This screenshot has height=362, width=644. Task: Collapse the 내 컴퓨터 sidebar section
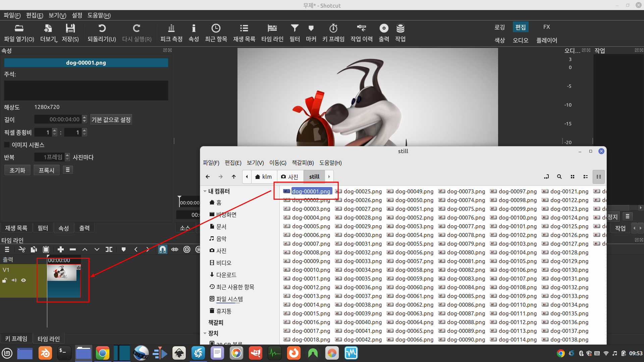pyautogui.click(x=205, y=191)
